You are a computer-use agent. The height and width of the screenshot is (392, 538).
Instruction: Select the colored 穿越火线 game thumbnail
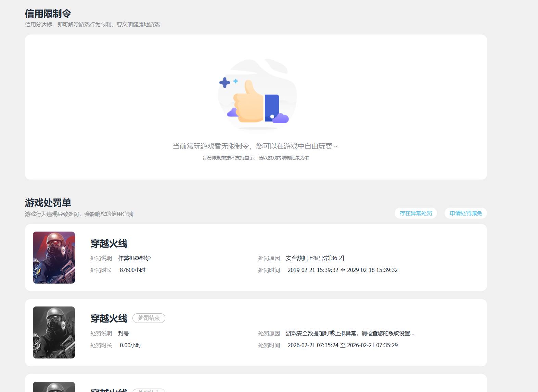tap(54, 258)
